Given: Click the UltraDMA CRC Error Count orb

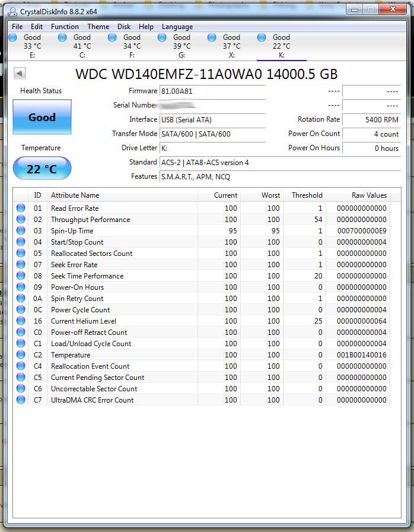Looking at the screenshot, I should point(21,400).
